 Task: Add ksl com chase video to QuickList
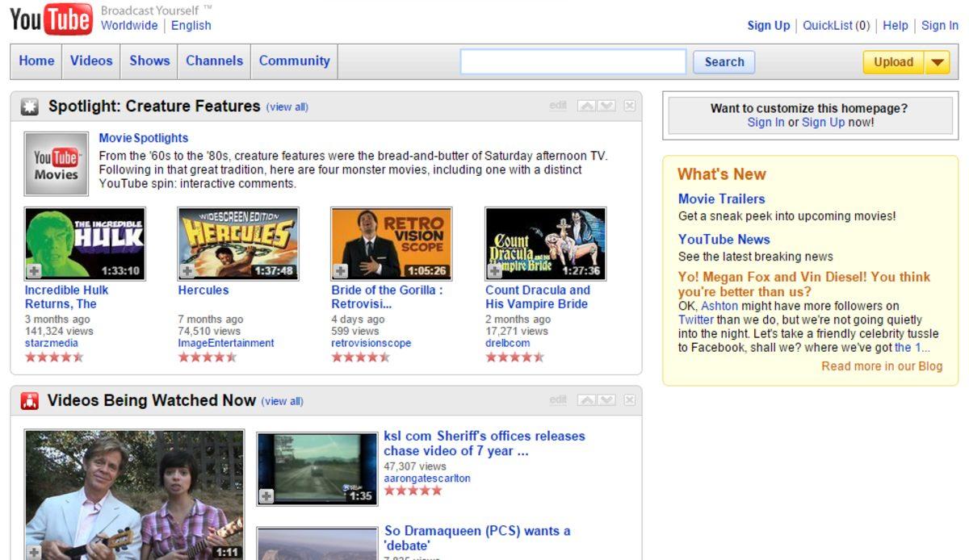coord(266,495)
